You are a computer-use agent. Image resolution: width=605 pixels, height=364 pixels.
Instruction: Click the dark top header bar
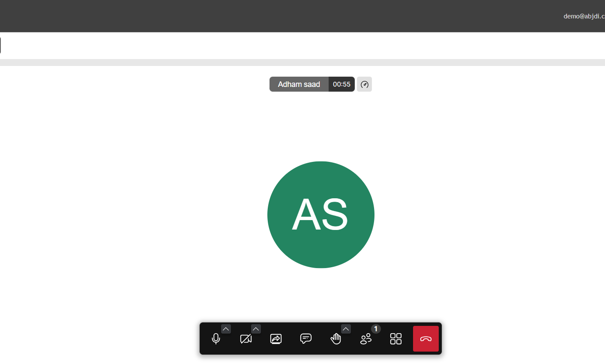coord(302,16)
